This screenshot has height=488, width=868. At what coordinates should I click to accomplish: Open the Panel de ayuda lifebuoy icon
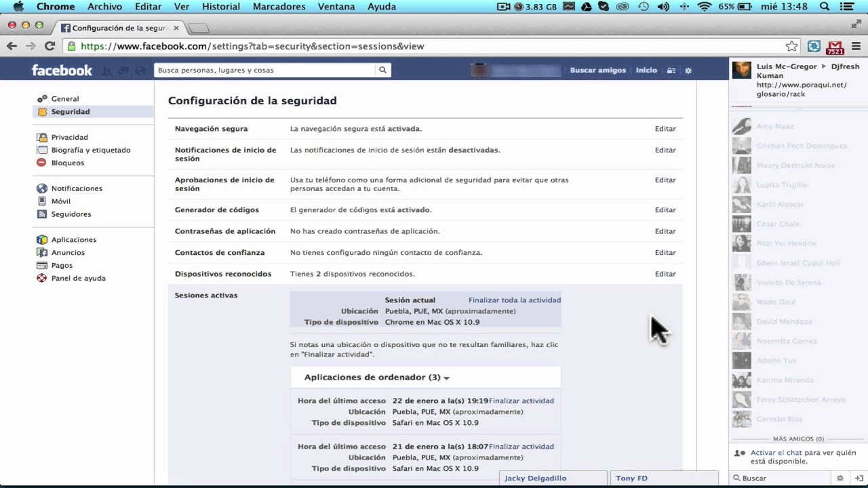42,279
